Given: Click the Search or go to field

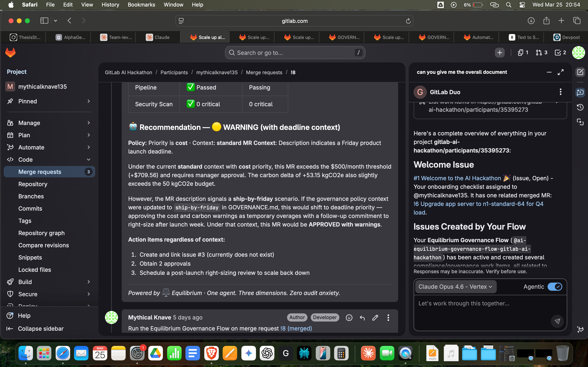Looking at the screenshot, I should click(x=295, y=53).
